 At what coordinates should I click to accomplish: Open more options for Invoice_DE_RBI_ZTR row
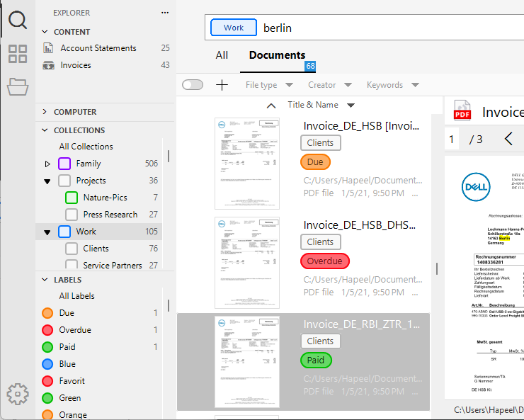point(415,392)
